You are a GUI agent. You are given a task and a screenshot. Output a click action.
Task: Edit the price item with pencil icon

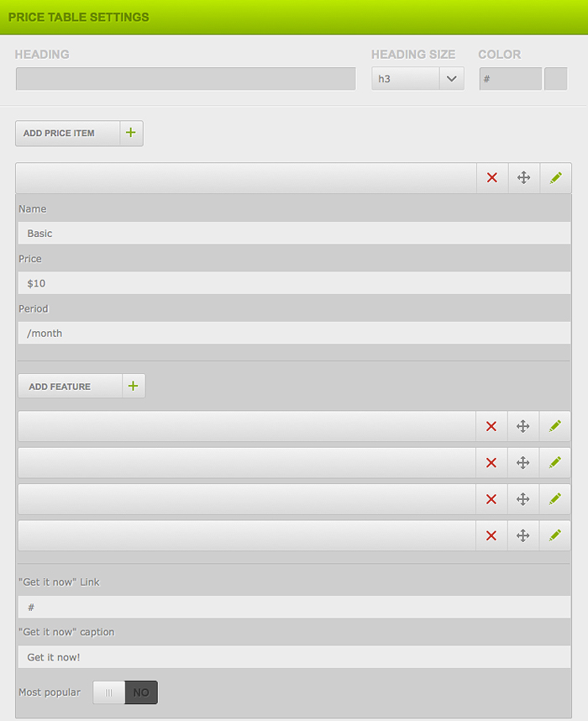(555, 177)
